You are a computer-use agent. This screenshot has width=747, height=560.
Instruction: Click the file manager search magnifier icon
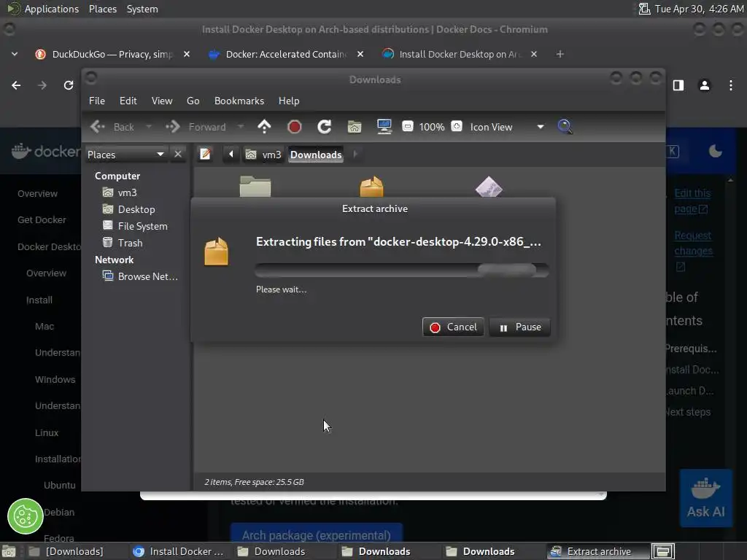pos(565,127)
